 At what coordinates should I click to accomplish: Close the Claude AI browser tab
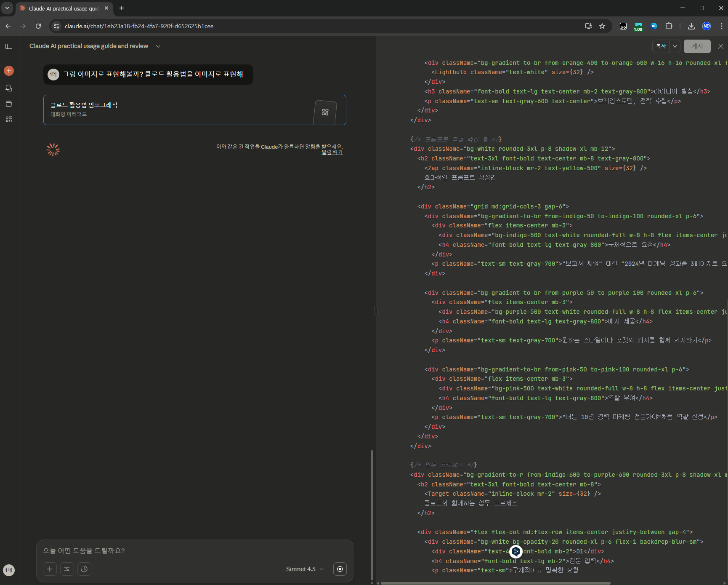coord(106,8)
